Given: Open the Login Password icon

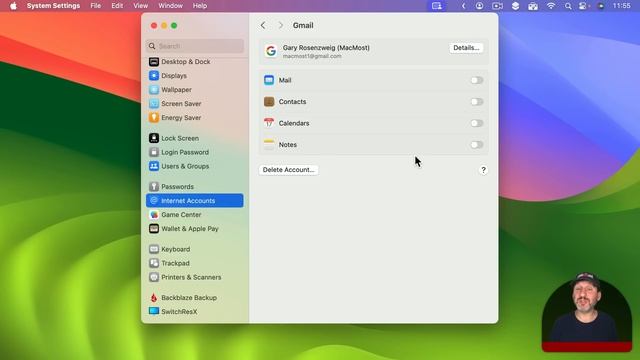Looking at the screenshot, I should (x=154, y=152).
